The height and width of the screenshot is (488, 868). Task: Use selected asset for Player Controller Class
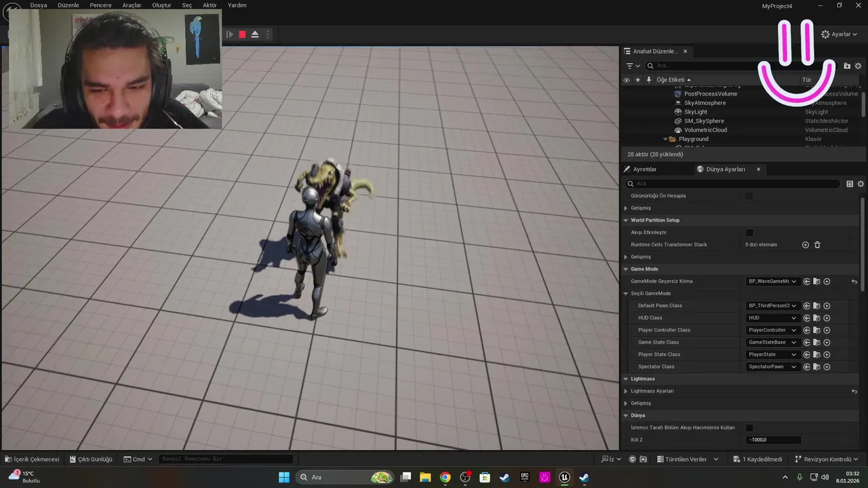[807, 330]
